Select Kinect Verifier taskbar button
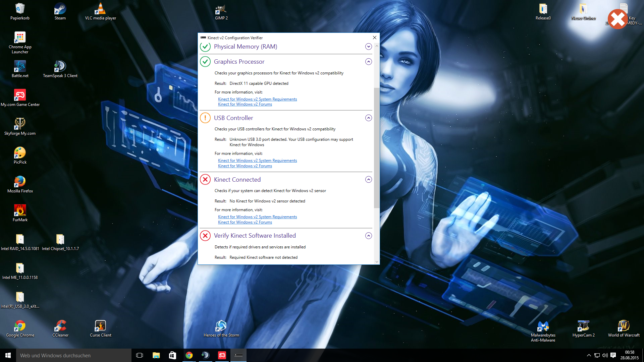644x362 pixels. (238, 355)
